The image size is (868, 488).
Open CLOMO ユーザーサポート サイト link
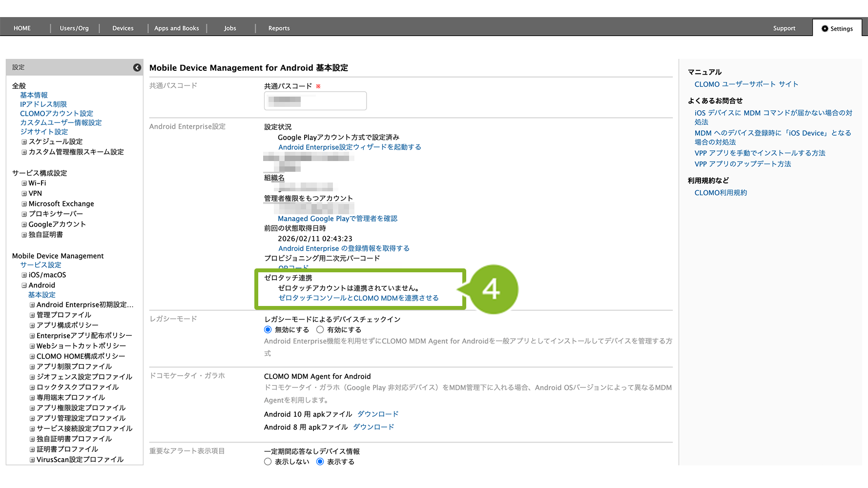click(746, 84)
